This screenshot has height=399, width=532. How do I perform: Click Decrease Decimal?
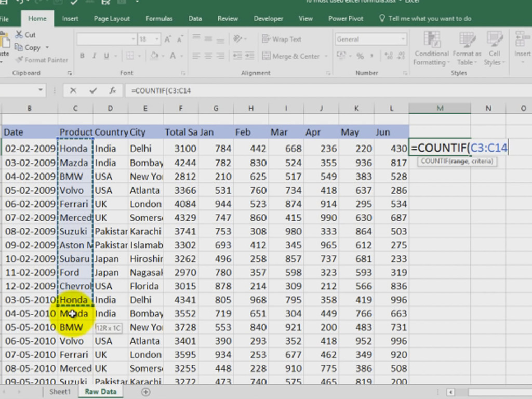click(x=401, y=56)
